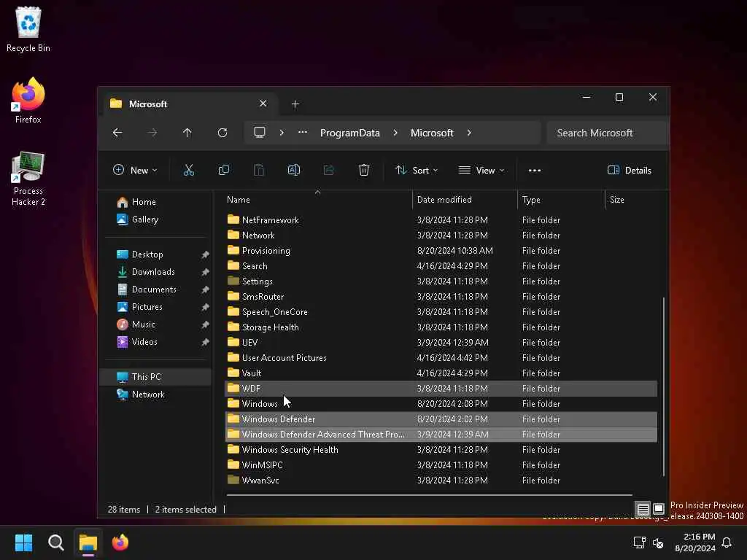Click the Copy icon in toolbar
The width and height of the screenshot is (747, 560).
click(x=223, y=170)
